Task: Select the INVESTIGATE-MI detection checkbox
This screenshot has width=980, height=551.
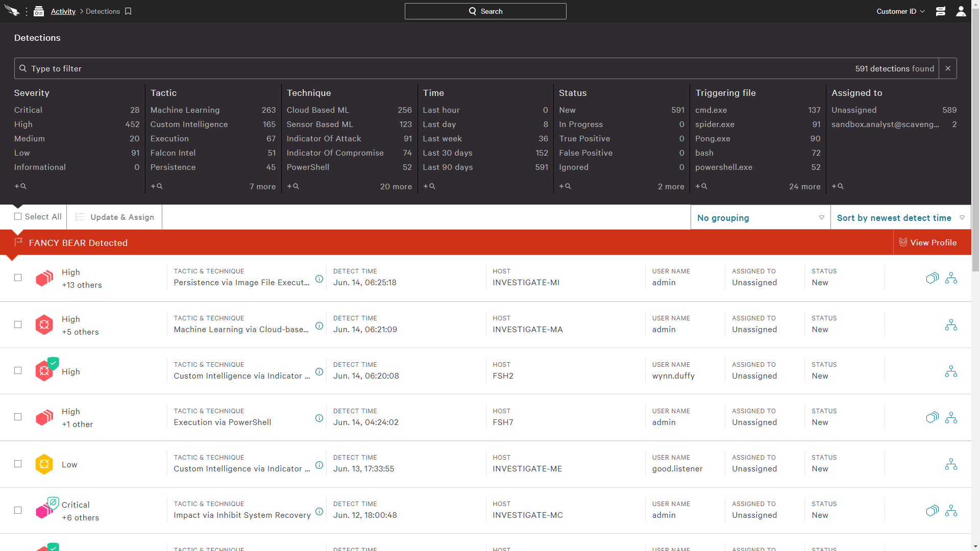Action: click(18, 278)
